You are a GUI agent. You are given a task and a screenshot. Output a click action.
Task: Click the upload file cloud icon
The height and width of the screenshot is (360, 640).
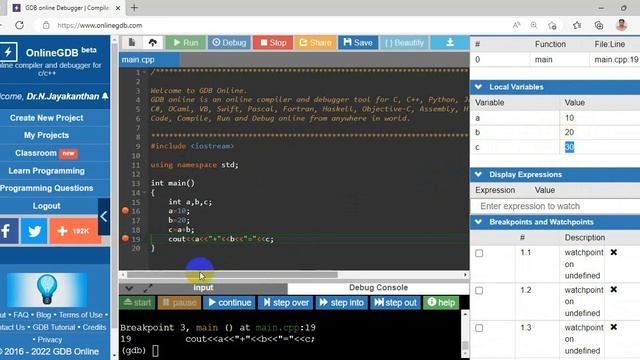click(153, 42)
